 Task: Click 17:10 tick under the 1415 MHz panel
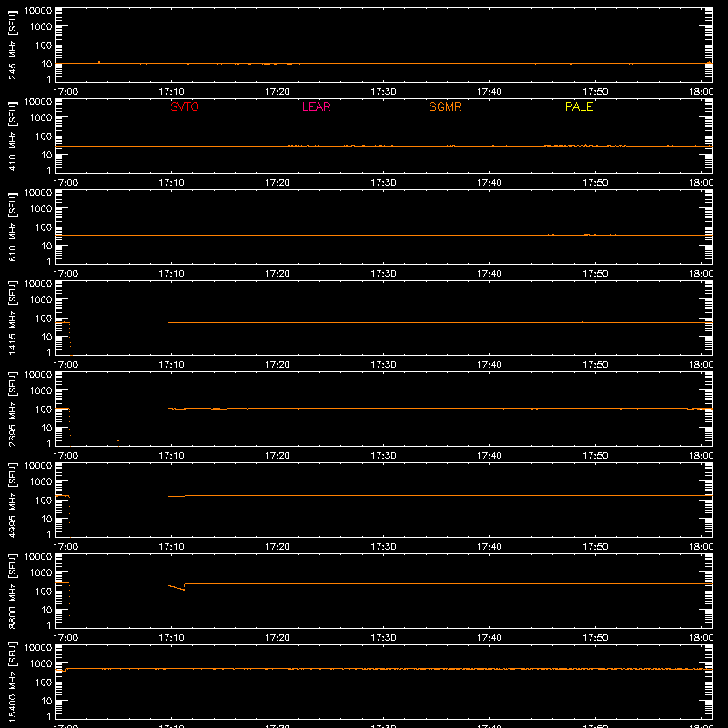click(171, 365)
